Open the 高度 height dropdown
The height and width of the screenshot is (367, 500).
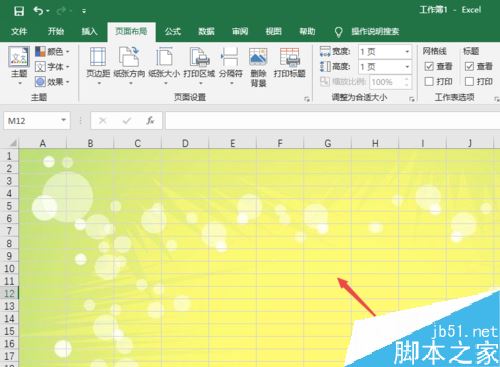pyautogui.click(x=407, y=67)
